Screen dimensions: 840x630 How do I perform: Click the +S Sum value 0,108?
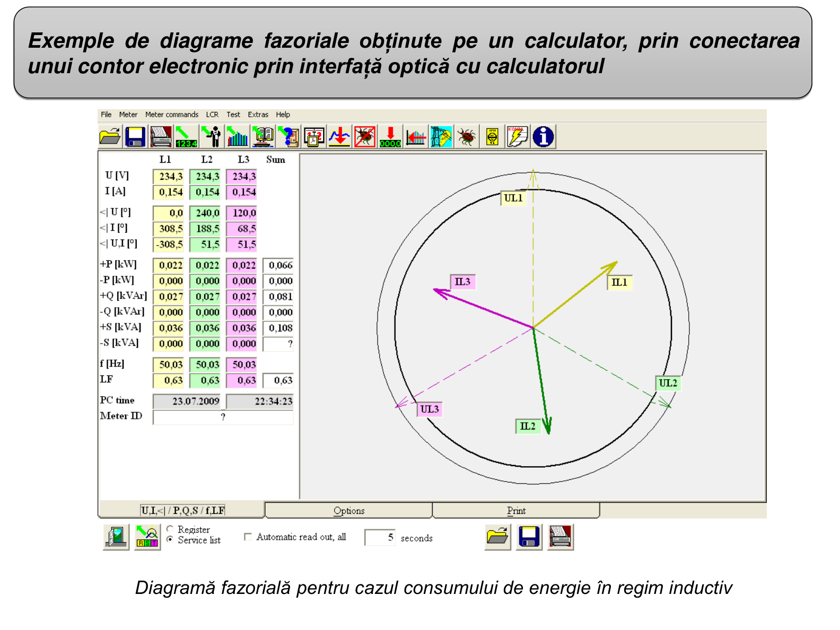(278, 328)
